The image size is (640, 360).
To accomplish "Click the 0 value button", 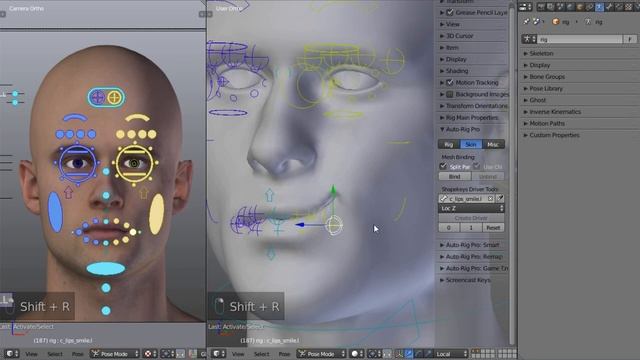I will pos(449,228).
